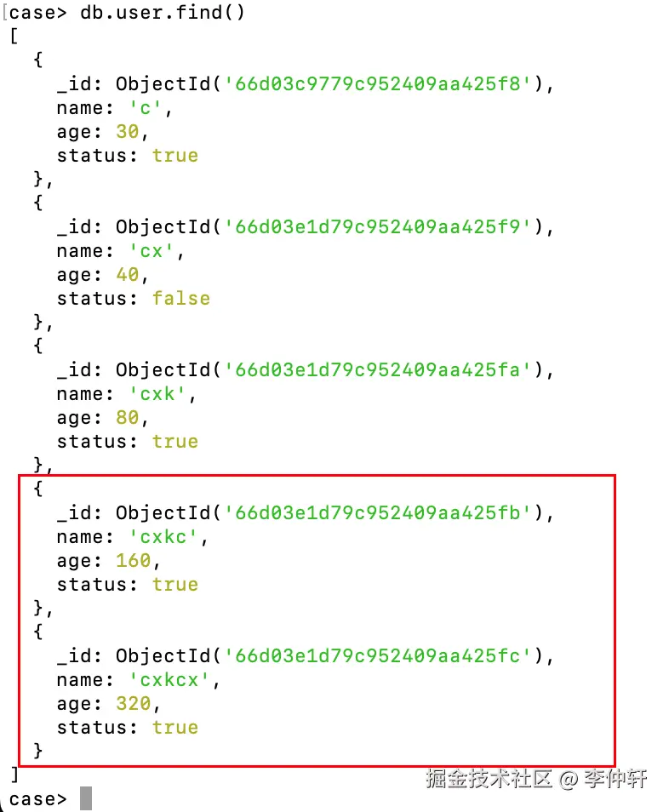Viewport: 669px width, 812px height.
Task: Click the age value 160
Action: (133, 560)
